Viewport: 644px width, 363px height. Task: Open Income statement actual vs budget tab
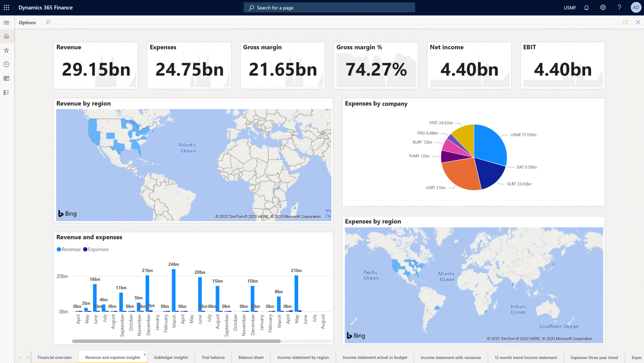(375, 357)
